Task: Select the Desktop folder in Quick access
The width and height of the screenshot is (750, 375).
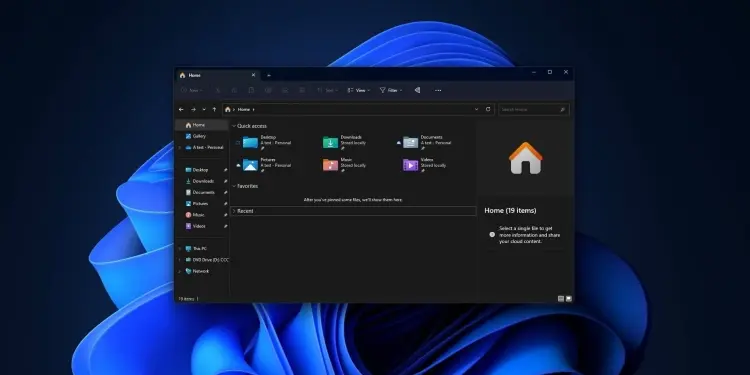Action: click(267, 143)
